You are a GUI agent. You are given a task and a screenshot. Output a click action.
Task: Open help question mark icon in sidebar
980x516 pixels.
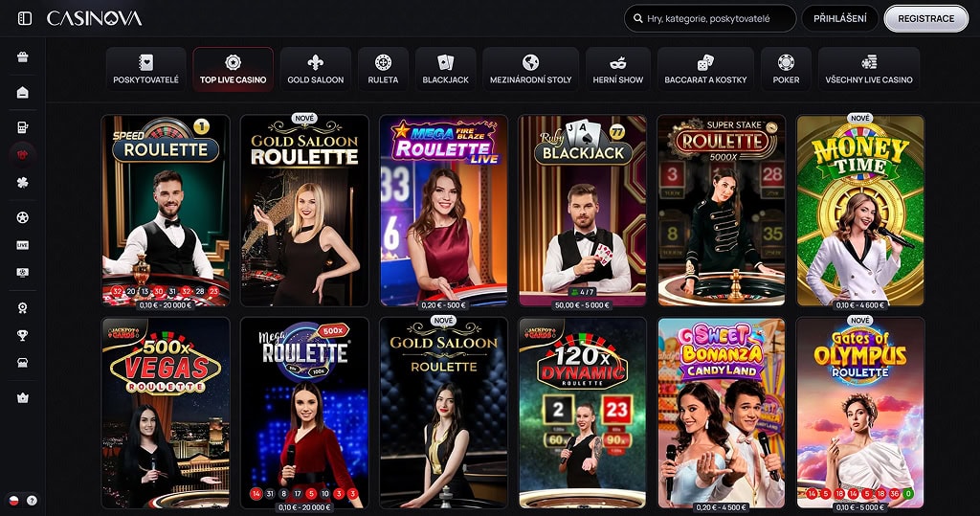tap(32, 501)
